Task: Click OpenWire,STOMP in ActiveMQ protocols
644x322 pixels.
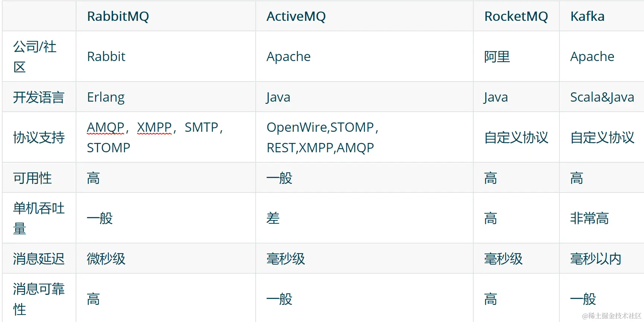Action: click(x=320, y=127)
